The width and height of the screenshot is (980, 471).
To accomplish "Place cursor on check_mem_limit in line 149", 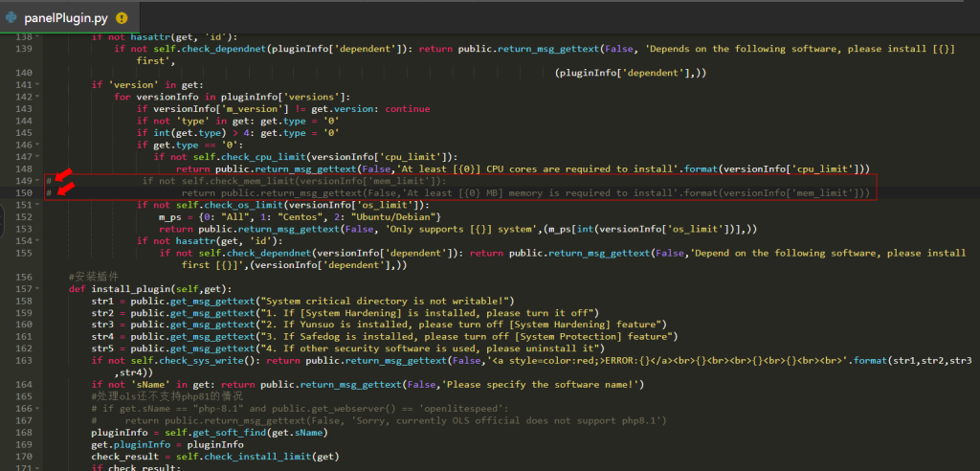I will tap(244, 181).
